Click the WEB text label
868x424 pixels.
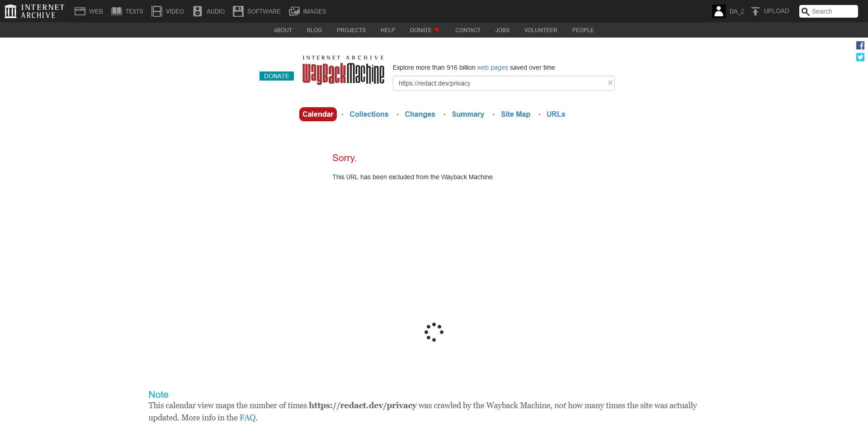tap(96, 11)
